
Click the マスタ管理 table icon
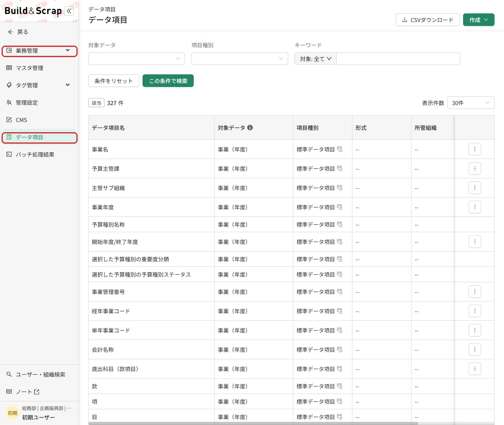9,68
